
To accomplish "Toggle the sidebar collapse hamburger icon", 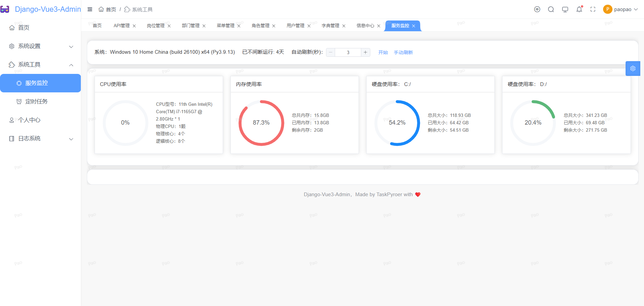I will (x=90, y=9).
